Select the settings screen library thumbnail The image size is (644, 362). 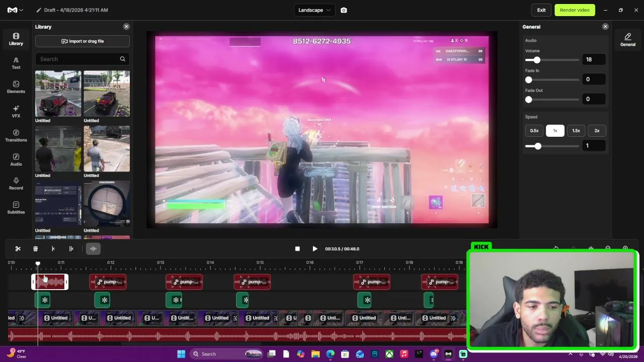coord(58,203)
